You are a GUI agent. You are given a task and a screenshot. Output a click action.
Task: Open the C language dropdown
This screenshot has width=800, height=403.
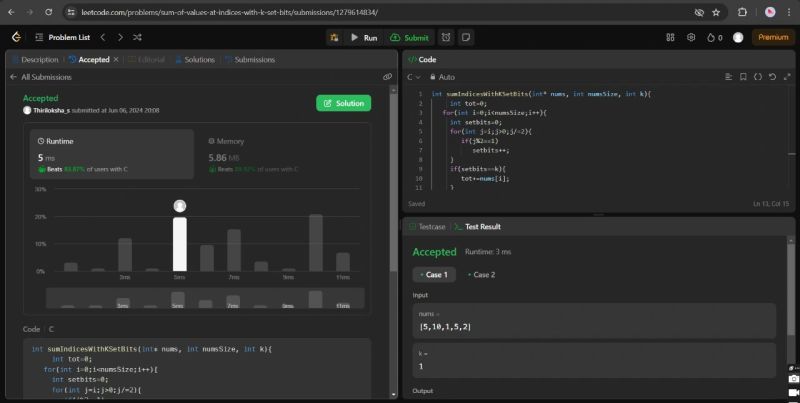413,77
